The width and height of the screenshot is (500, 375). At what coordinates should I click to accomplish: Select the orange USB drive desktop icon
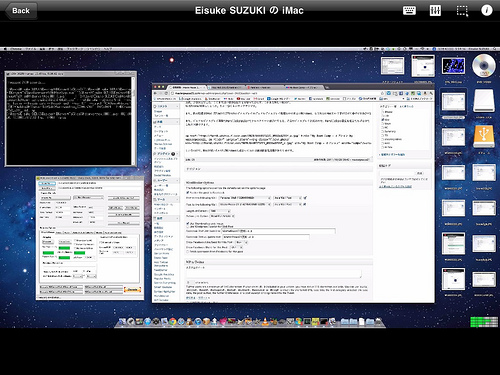coord(484,136)
